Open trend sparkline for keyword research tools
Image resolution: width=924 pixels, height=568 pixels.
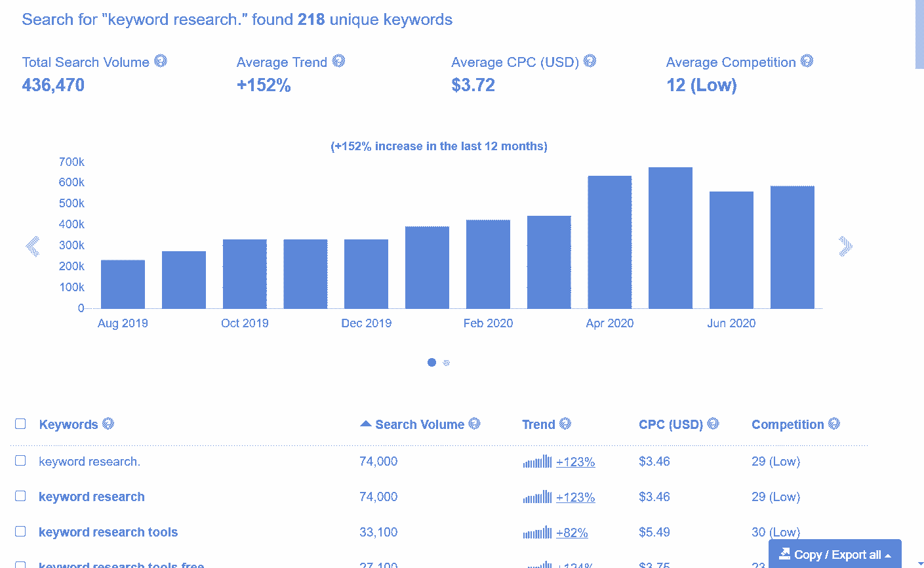537,533
